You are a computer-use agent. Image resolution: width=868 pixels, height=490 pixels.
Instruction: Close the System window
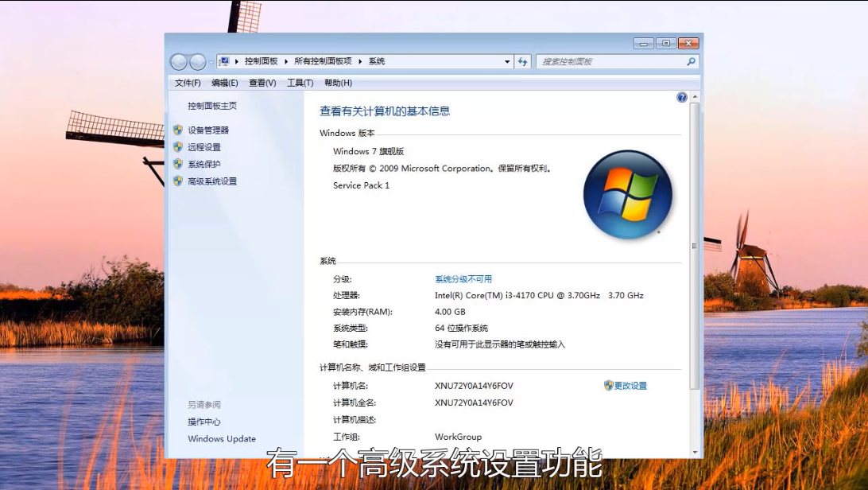(x=688, y=43)
